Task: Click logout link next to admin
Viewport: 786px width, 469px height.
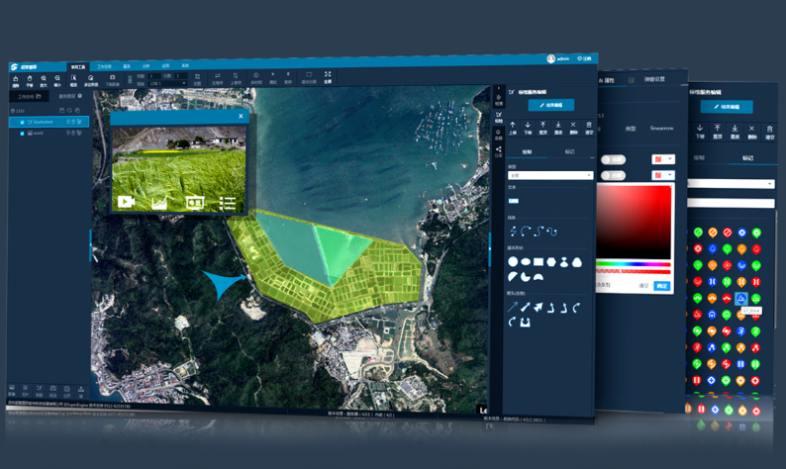Action: [584, 59]
